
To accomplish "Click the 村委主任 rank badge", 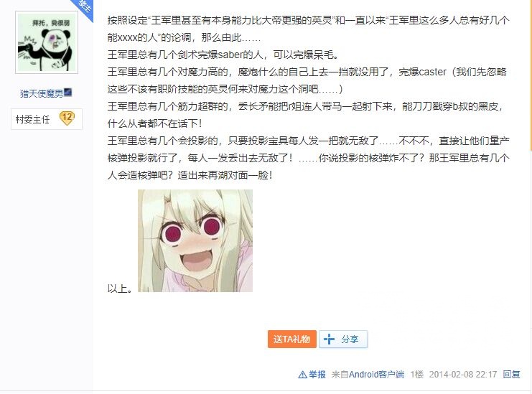I will [x=47, y=119].
